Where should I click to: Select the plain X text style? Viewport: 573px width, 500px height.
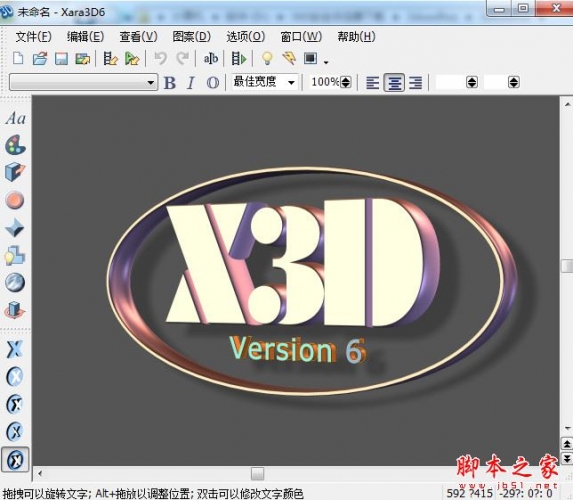15,349
